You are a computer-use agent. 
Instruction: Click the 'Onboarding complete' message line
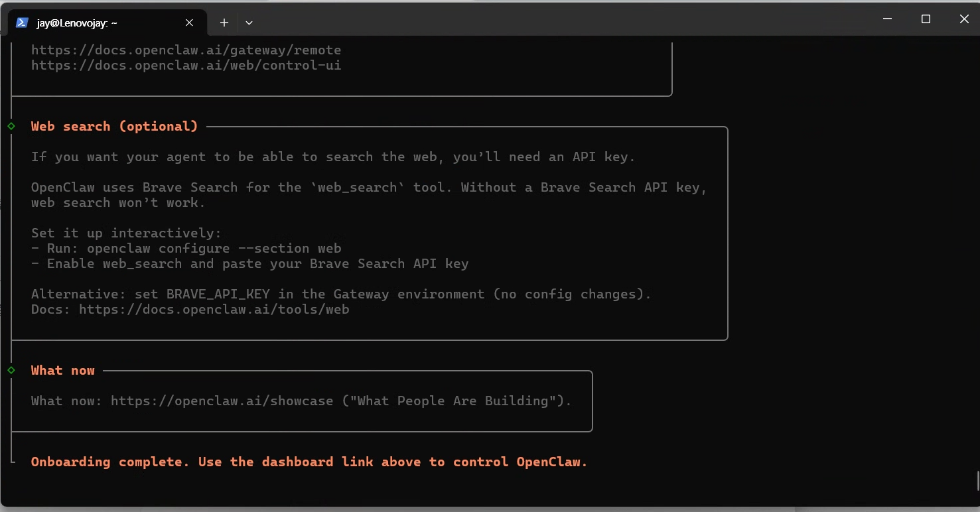click(309, 462)
